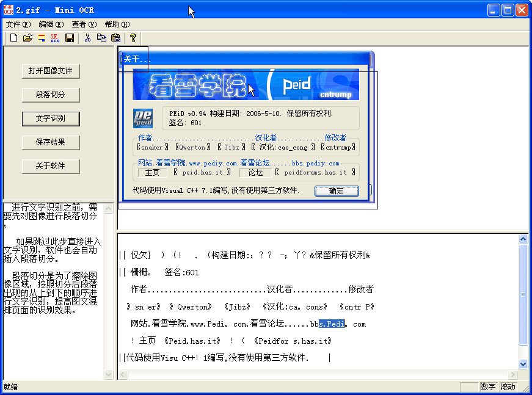The image size is (532, 395).
Task: Click the '就绪' status bar text
Action: point(10,387)
